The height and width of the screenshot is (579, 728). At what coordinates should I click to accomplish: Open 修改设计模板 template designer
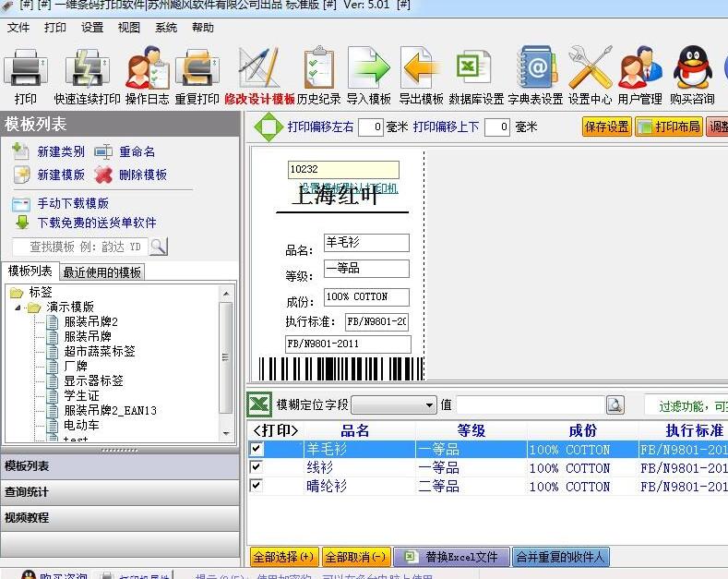259,68
